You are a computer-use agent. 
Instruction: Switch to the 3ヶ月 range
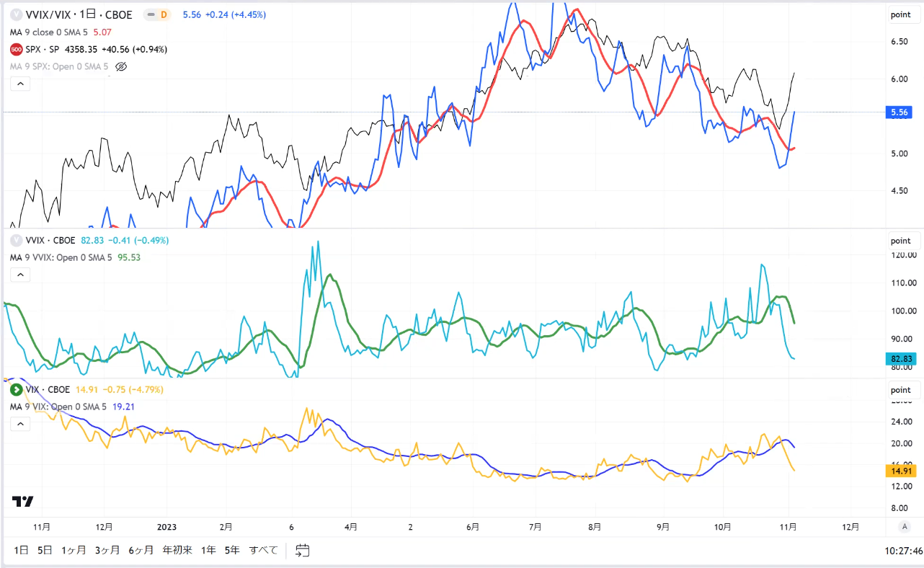107,550
